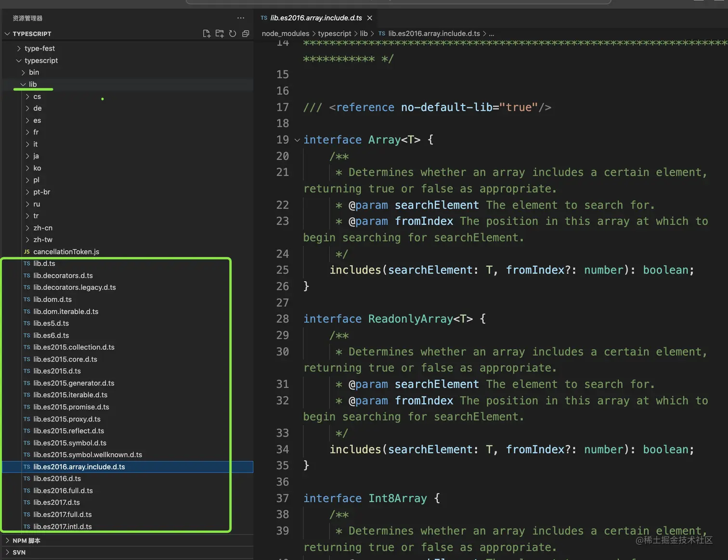The width and height of the screenshot is (728, 560).
Task: Select the lib.es2016.array.include.d.ts editor tab
Action: (316, 18)
